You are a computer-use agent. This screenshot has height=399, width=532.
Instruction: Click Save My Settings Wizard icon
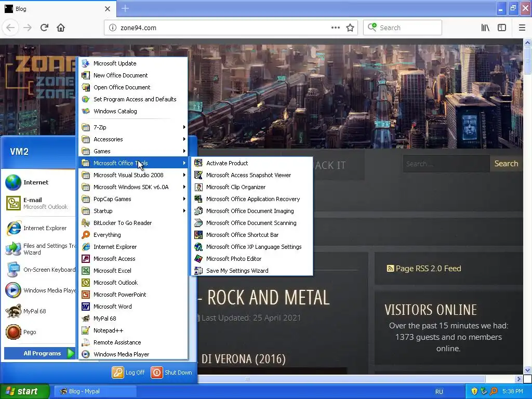click(x=198, y=271)
